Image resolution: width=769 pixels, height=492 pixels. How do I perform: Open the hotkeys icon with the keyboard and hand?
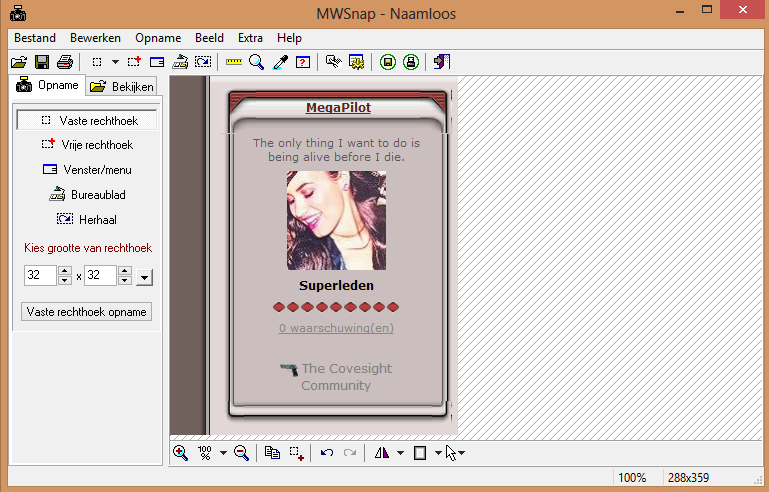pyautogui.click(x=333, y=62)
